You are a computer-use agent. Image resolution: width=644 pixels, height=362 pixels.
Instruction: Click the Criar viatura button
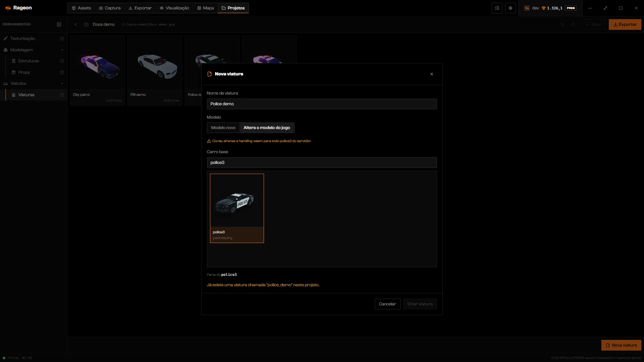(x=420, y=304)
